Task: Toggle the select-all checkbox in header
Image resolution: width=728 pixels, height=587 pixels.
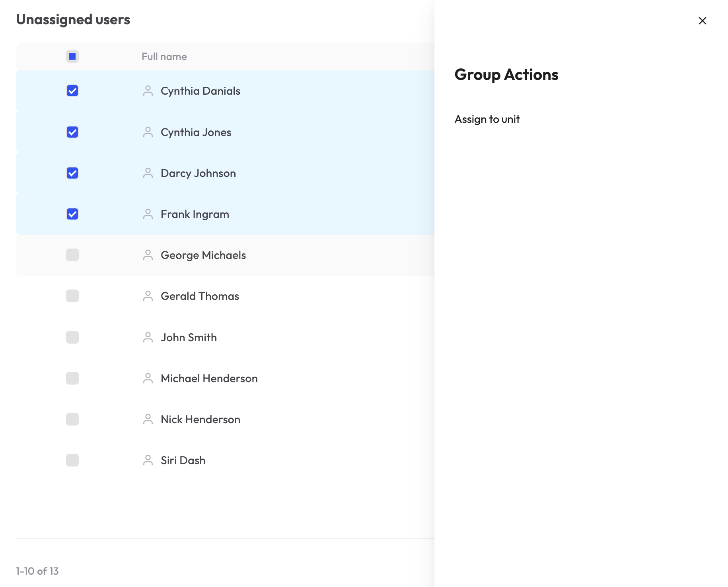Action: (x=72, y=56)
